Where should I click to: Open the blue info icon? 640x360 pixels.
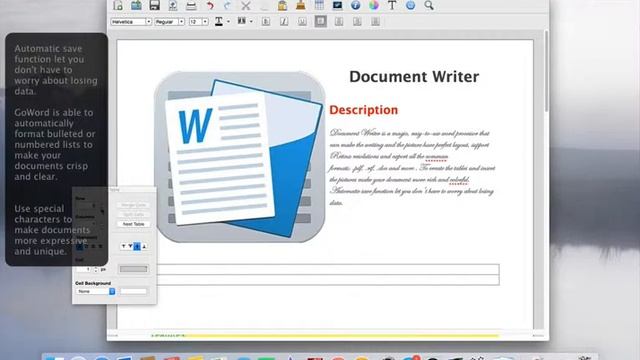pos(356,5)
